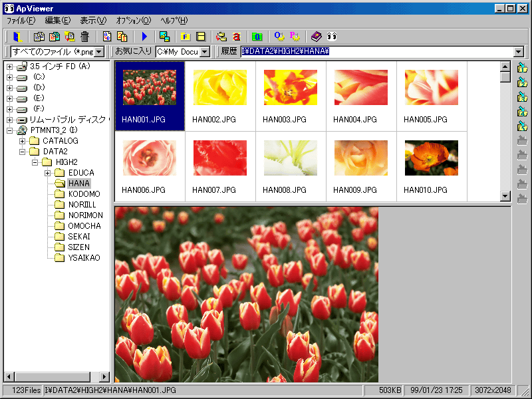
Task: Click the two-pictures image toolbar icon
Action: click(x=164, y=37)
